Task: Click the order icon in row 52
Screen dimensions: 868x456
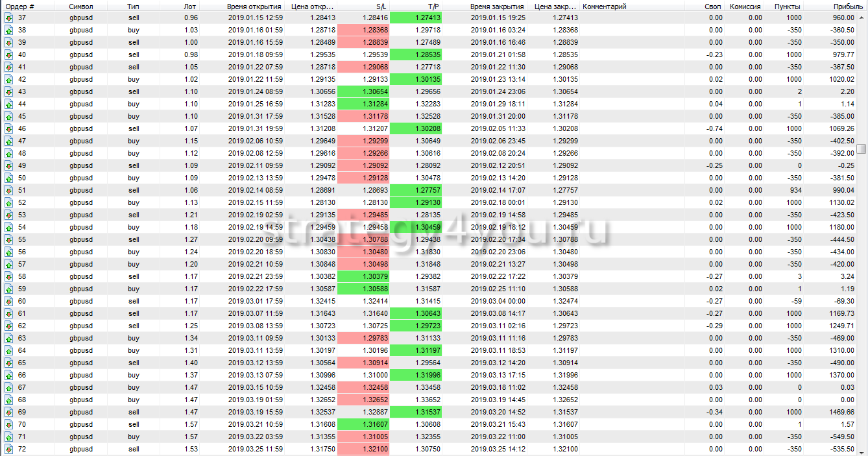Action: click(8, 203)
